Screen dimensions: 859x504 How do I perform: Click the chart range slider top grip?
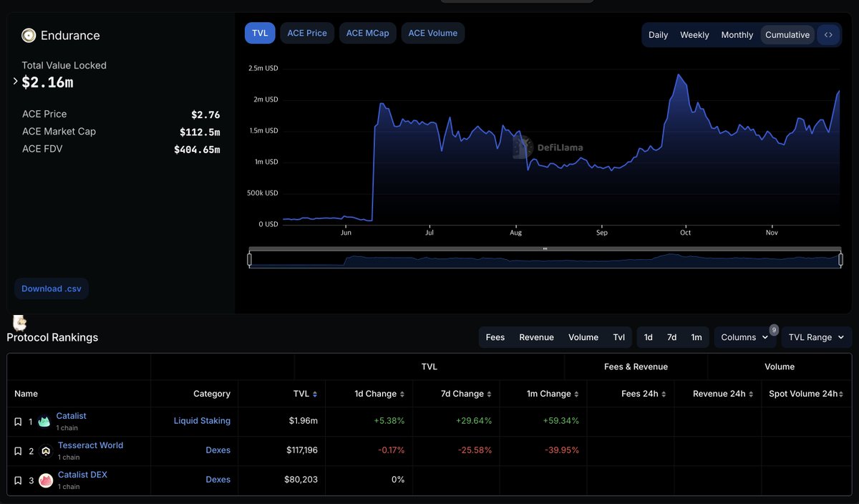click(545, 248)
